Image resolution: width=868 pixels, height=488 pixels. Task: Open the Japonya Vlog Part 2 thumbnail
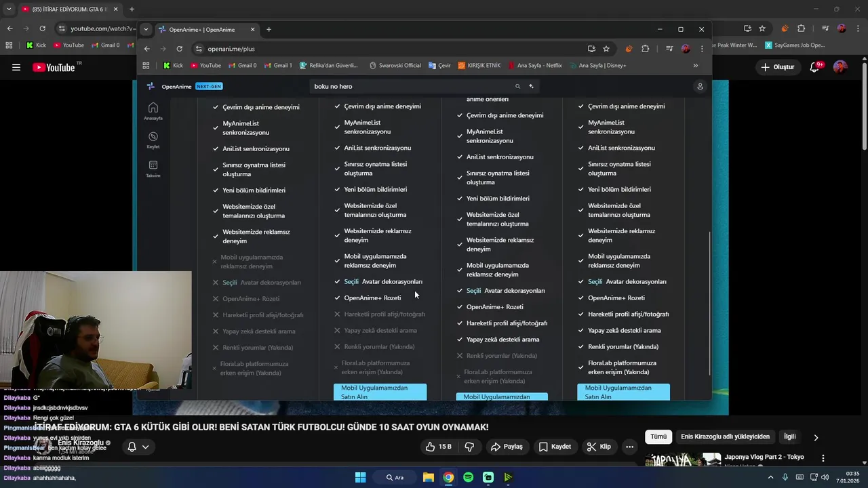[683, 461]
